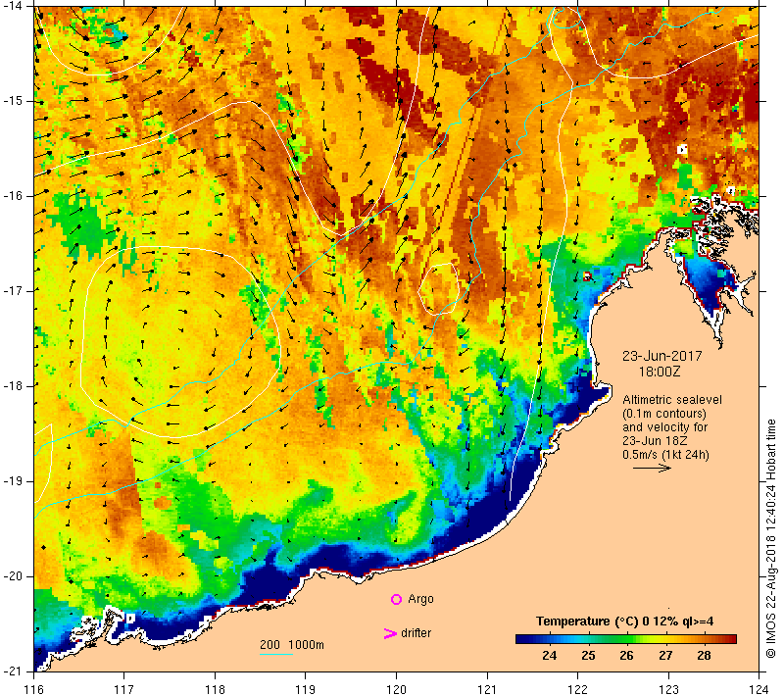Click the cyan 200m isobath legend line
Screen dimensions: 784x696
pyautogui.click(x=276, y=654)
